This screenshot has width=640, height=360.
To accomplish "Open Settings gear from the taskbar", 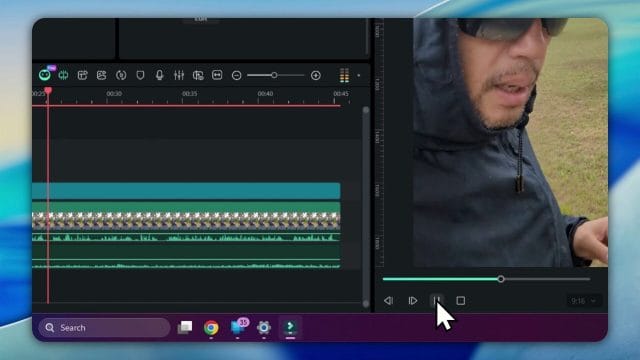I will [x=264, y=327].
